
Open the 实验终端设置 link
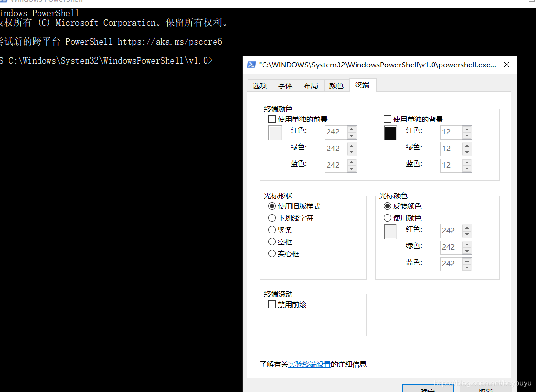310,364
